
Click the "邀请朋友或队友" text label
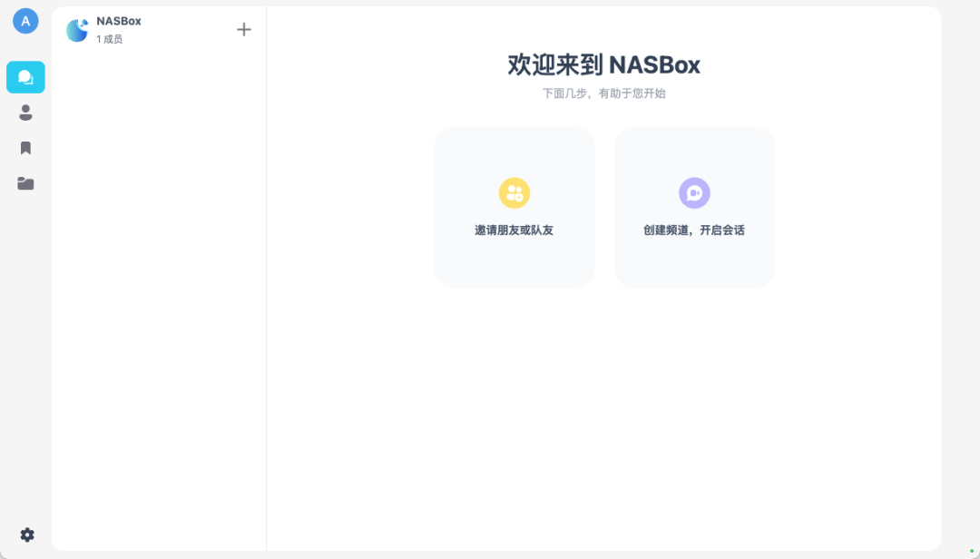point(514,230)
